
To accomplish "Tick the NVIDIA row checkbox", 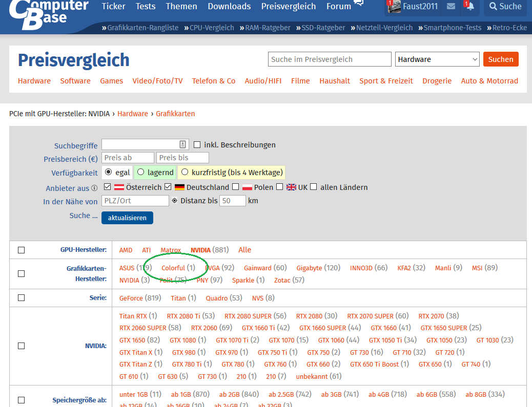I will click(x=22, y=346).
